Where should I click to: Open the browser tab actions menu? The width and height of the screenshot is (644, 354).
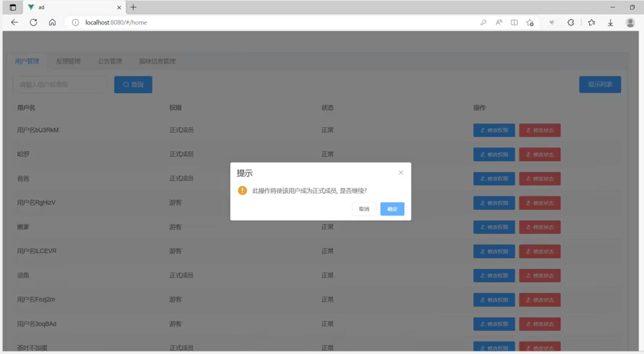point(13,7)
